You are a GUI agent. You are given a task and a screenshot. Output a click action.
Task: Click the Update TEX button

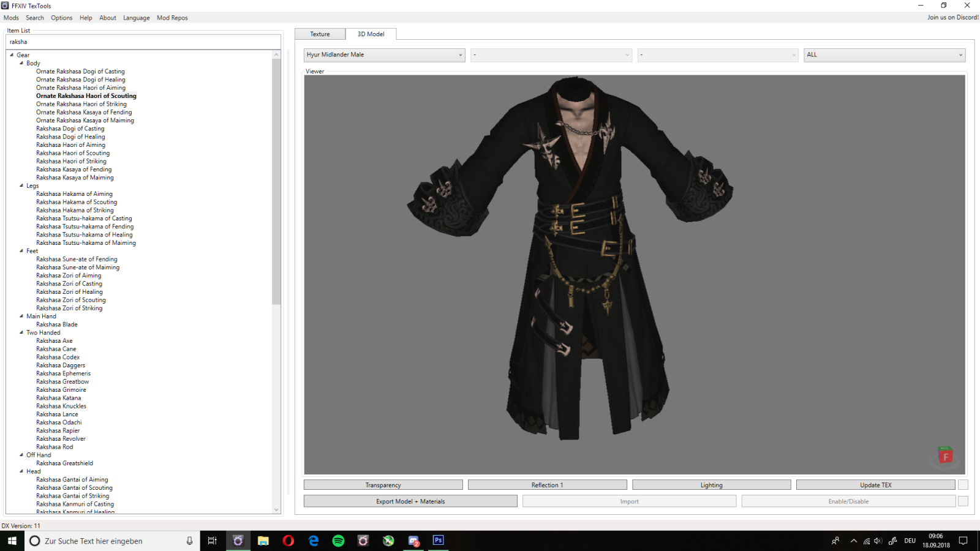(876, 485)
